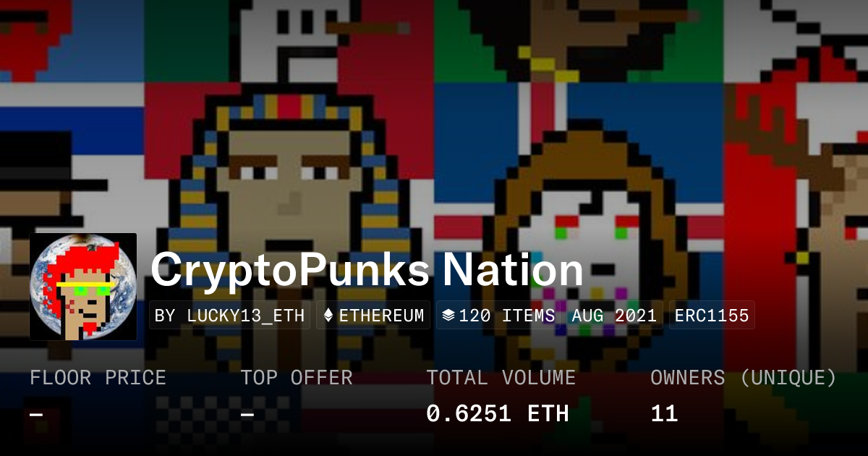Click the AUG 2021 date badge
Screen dimensions: 868x456
[x=614, y=316]
